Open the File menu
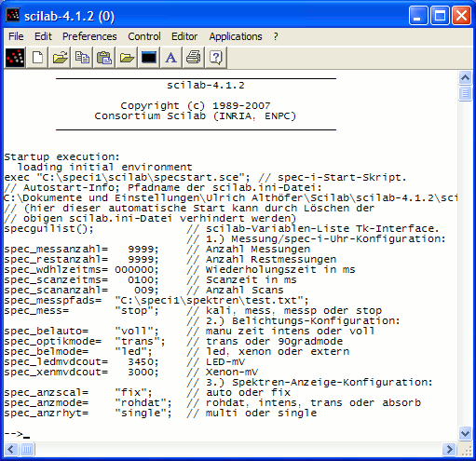Screen dimensions: 476x461 16,36
